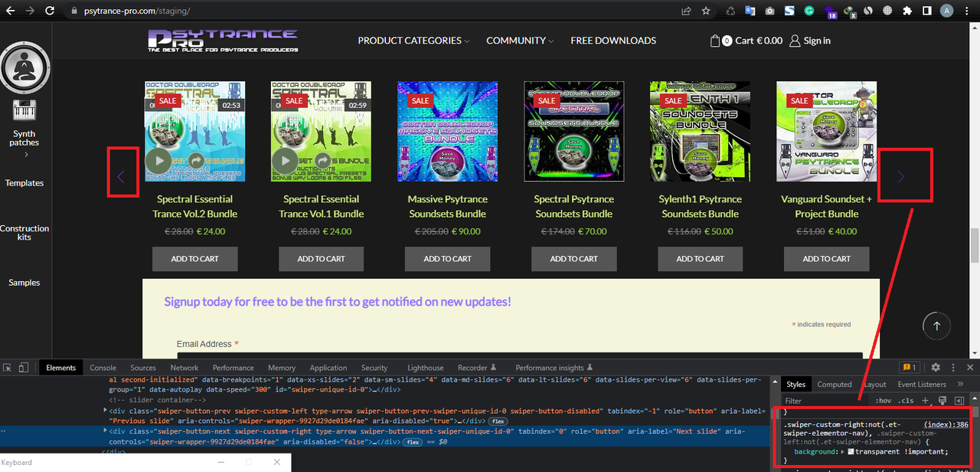
Task: Open DevTools issues warning badge
Action: pos(910,368)
